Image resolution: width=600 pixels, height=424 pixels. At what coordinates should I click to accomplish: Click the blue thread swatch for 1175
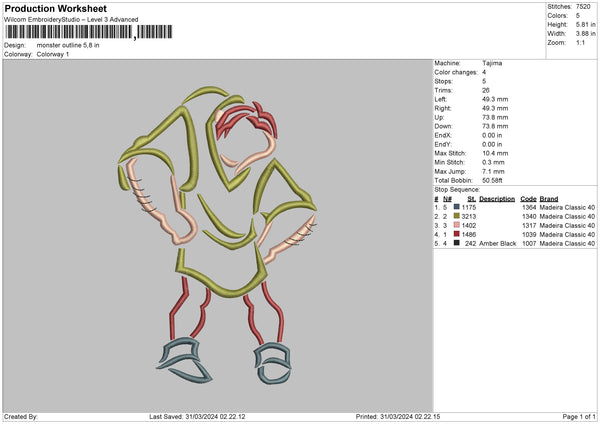pos(457,206)
